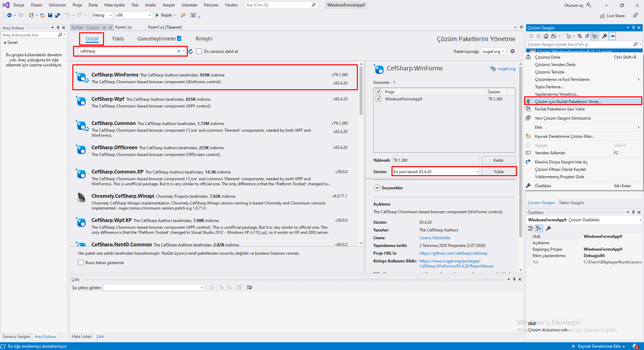Click the single Save disk icon
The image size is (644, 350).
click(50, 15)
